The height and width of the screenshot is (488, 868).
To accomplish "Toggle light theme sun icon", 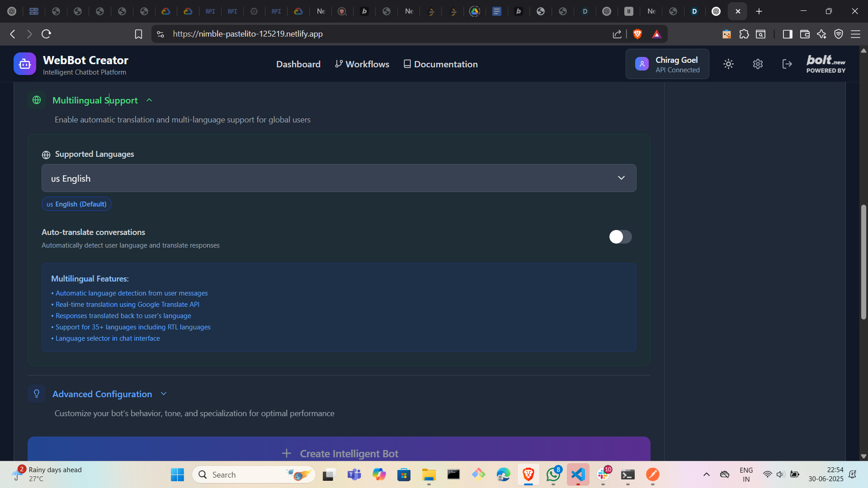I will coord(728,64).
